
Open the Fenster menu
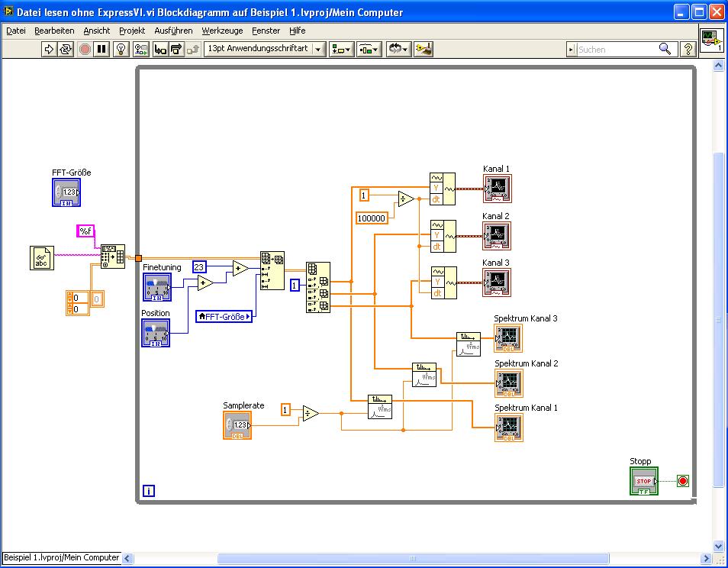[x=266, y=31]
